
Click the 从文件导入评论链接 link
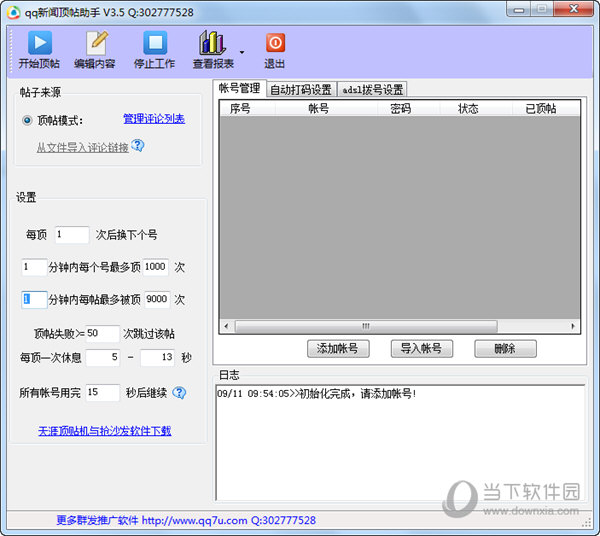point(82,147)
